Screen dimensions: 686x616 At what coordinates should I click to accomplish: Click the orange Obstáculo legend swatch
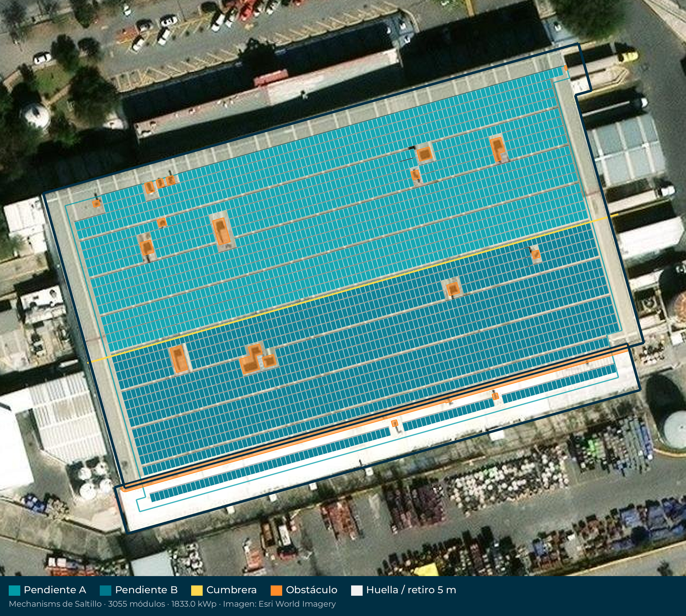point(276,590)
